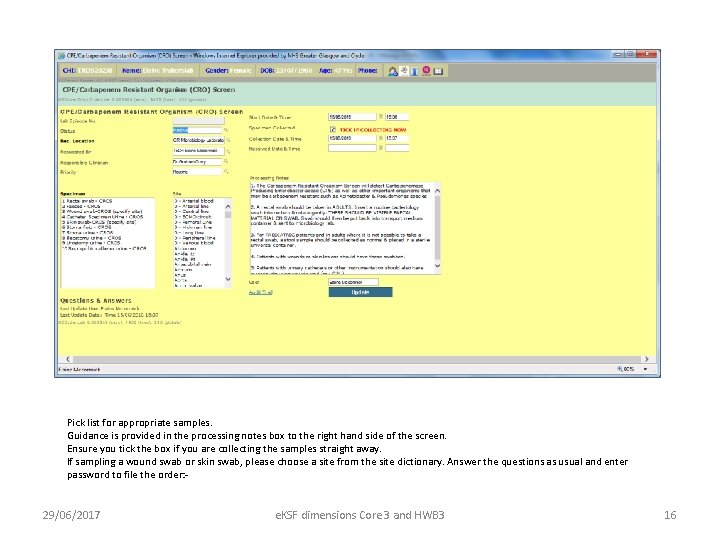Screen dimensions: 720x540
Task: Click Processing Notes scrollbar down arrow
Action: click(x=437, y=266)
